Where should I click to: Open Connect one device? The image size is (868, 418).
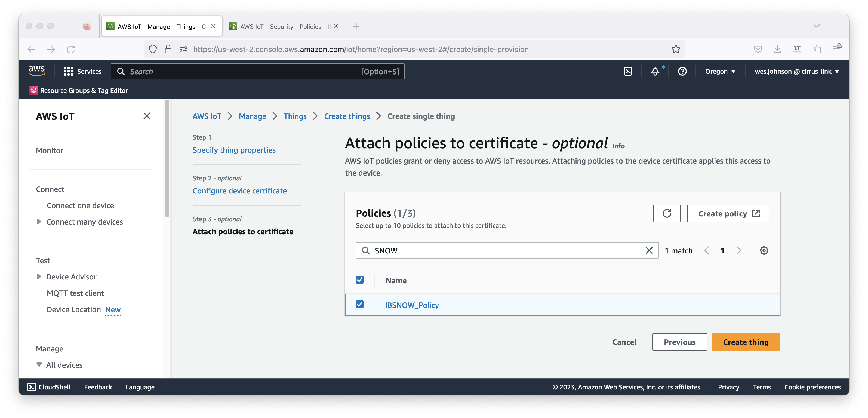(x=80, y=205)
